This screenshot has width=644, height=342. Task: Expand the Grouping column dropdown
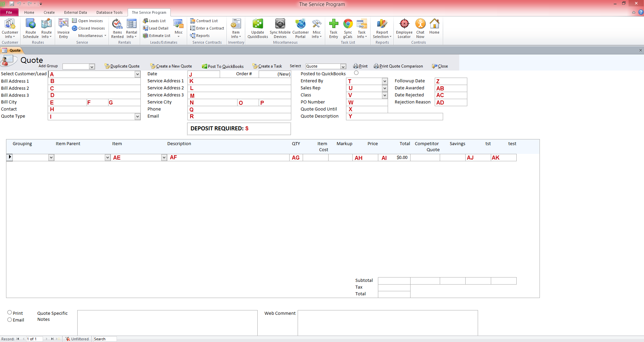51,158
